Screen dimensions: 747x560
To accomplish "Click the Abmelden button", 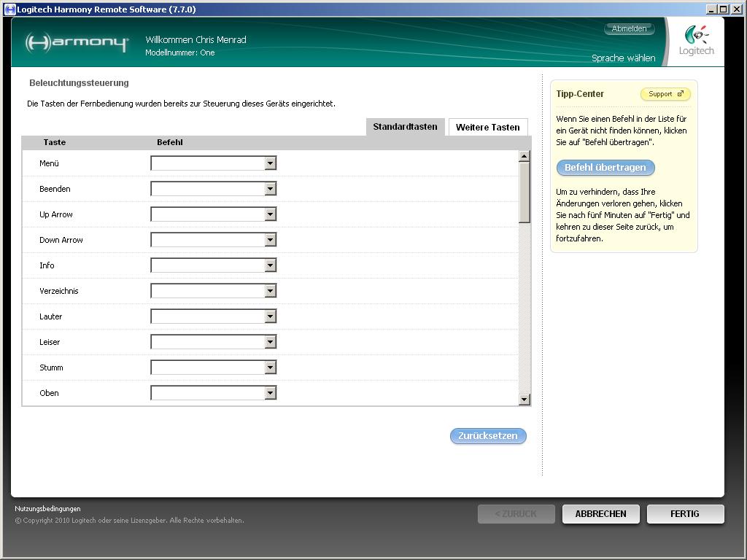I will tap(629, 29).
